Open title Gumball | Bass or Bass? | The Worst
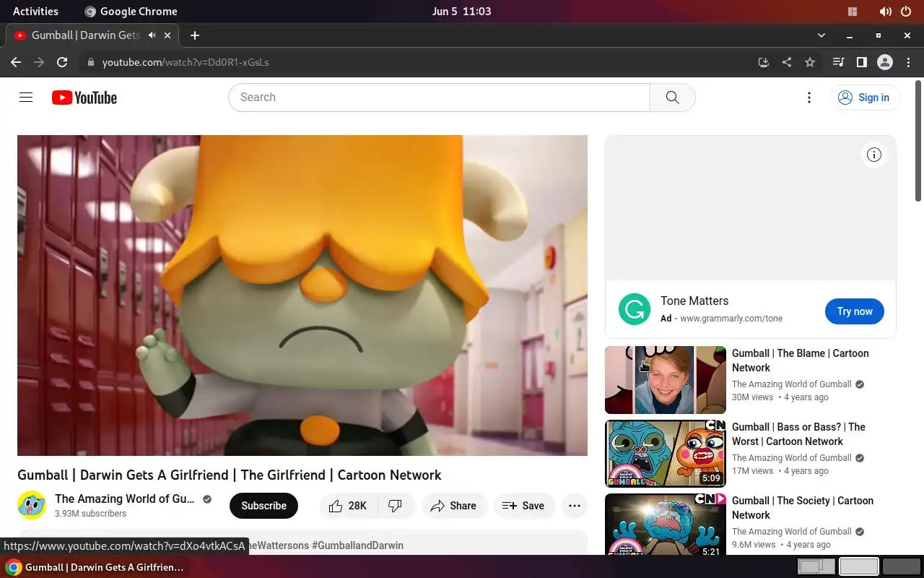924x578 pixels. coord(798,434)
